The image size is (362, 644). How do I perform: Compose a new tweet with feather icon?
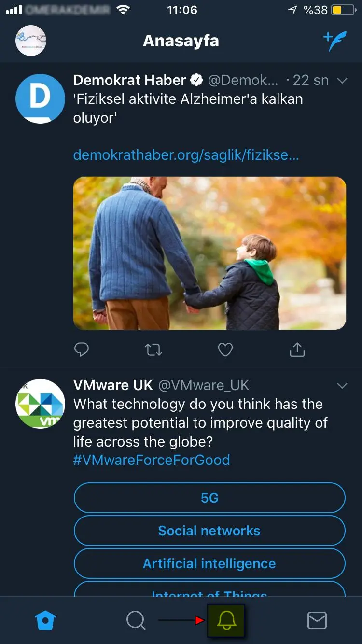[335, 41]
